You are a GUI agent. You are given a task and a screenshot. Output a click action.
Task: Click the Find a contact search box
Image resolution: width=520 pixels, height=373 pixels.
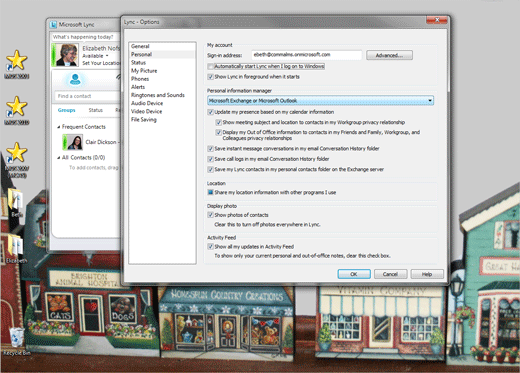[x=87, y=96]
